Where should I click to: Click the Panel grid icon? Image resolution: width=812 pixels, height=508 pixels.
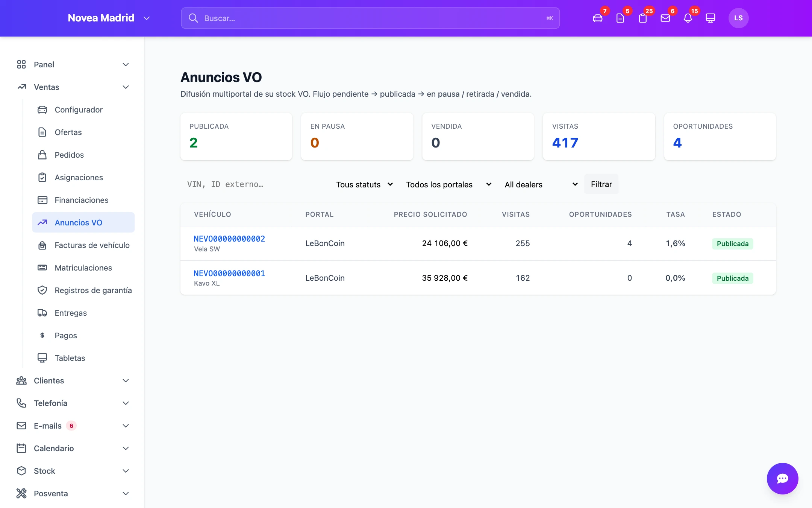click(21, 64)
